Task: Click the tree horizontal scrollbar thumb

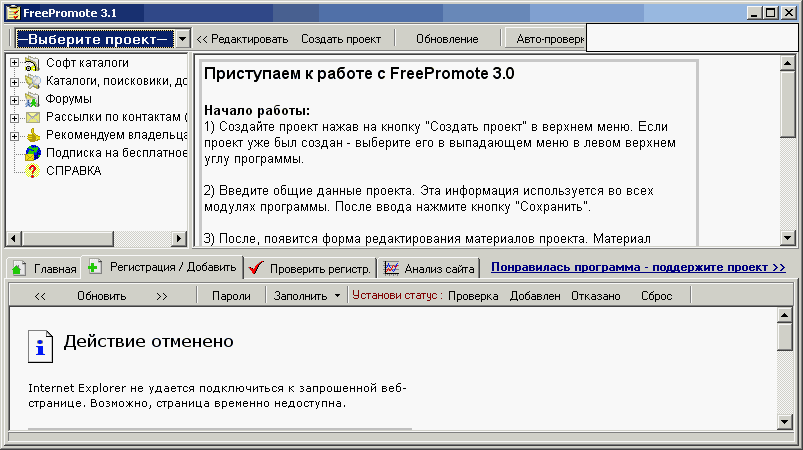Action: point(68,238)
